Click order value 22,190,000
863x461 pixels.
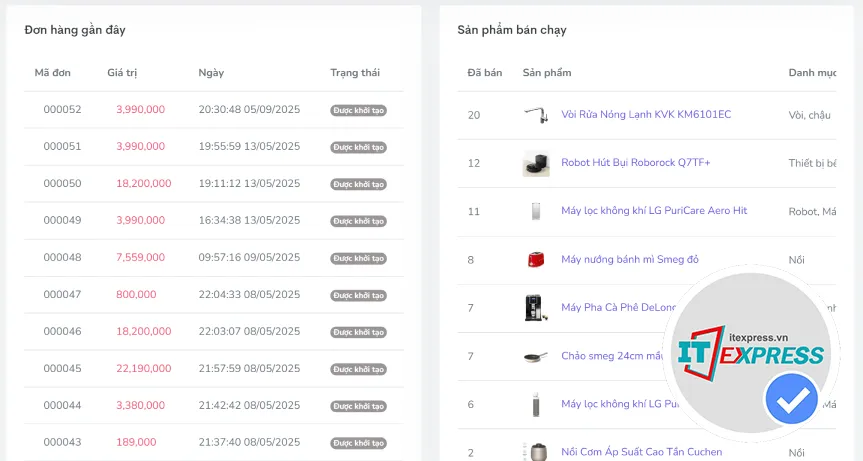pyautogui.click(x=144, y=368)
